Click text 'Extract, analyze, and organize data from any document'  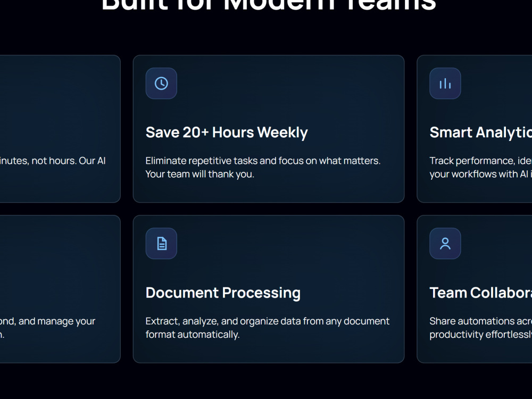pos(268,321)
